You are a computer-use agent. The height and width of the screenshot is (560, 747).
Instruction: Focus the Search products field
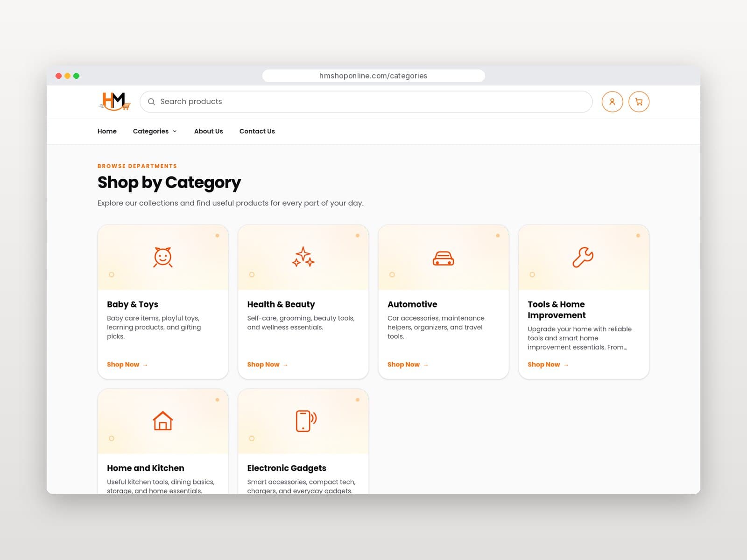pos(366,102)
